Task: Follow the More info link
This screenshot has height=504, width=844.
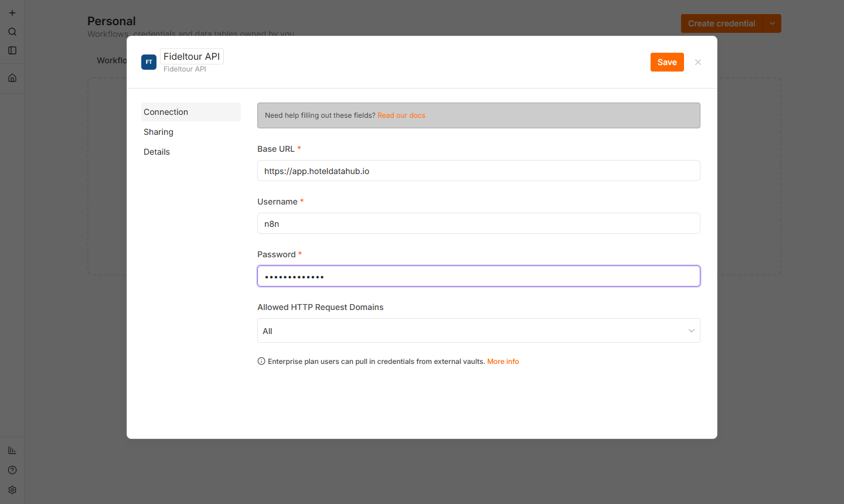Action: [503, 362]
